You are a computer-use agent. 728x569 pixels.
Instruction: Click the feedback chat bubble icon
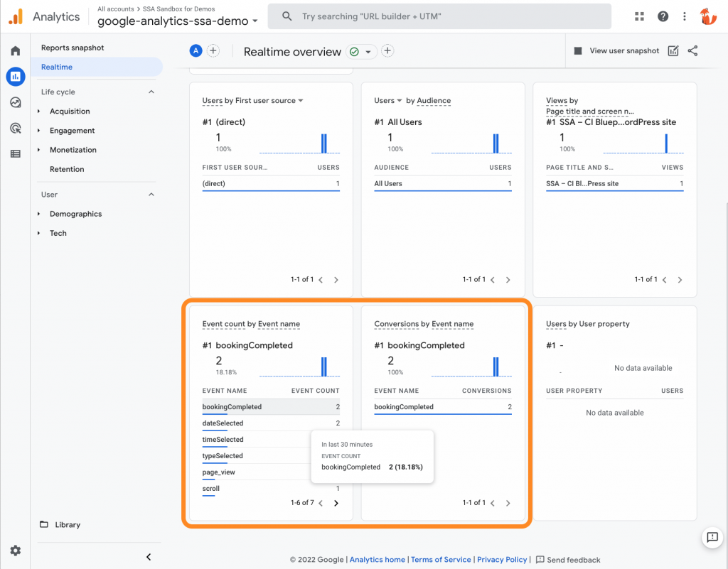point(712,537)
